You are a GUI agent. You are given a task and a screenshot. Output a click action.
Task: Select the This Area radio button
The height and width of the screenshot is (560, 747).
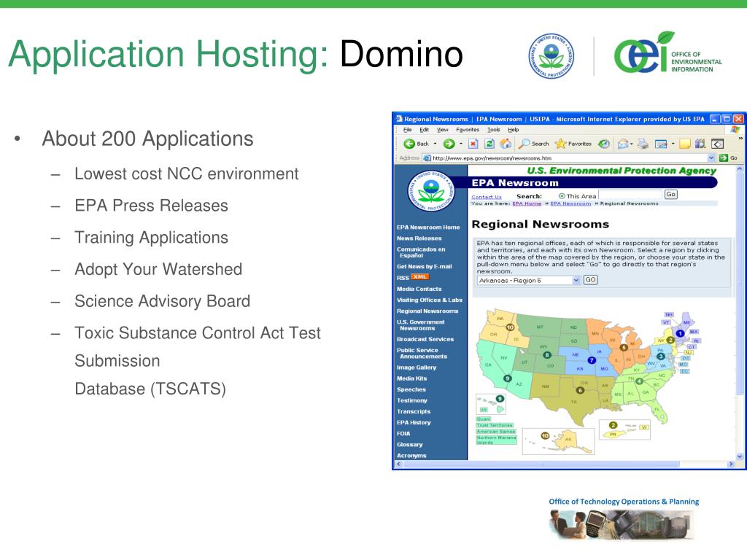[x=562, y=195]
